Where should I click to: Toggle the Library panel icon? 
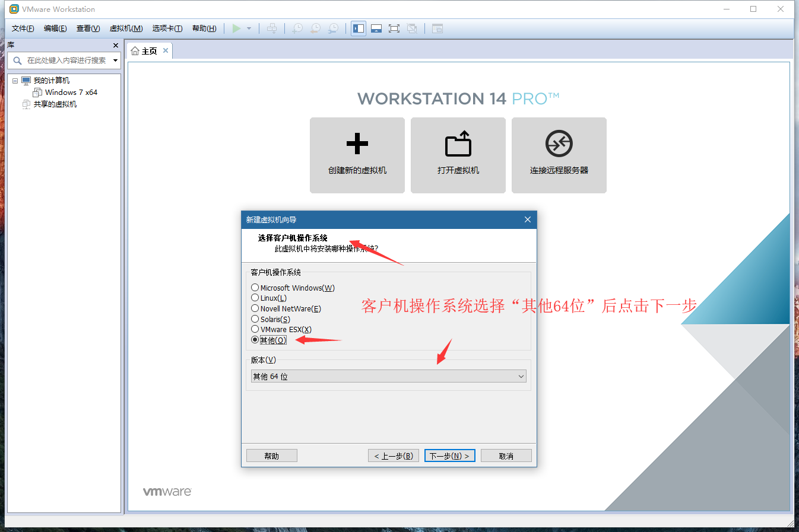[x=358, y=28]
